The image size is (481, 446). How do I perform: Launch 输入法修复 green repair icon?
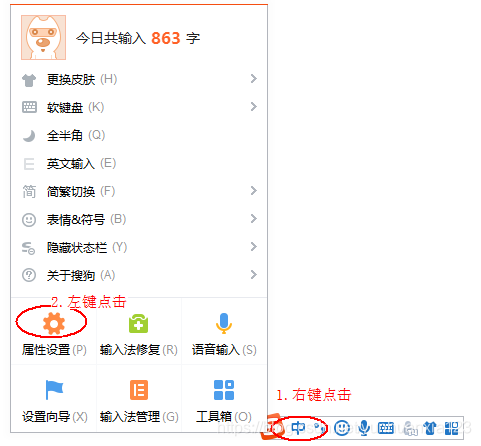(x=139, y=323)
